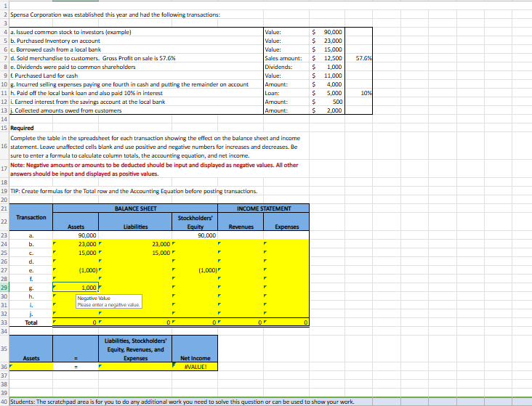The image size is (532, 406).
Task: Click Assets cell for transaction j
Action: (x=76, y=314)
